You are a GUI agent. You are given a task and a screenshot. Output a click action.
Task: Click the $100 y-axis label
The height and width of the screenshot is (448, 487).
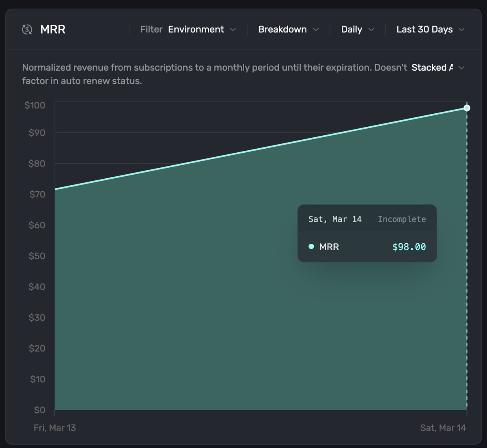click(x=35, y=105)
